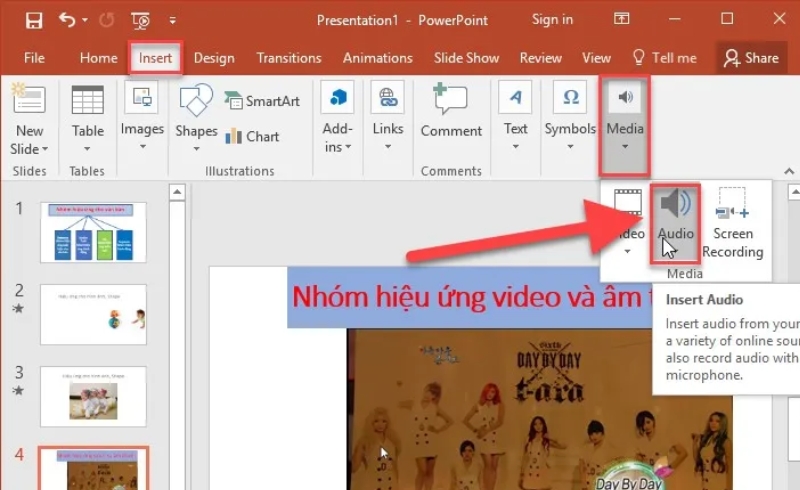Select the View tab
The height and width of the screenshot is (490, 800).
pos(596,58)
